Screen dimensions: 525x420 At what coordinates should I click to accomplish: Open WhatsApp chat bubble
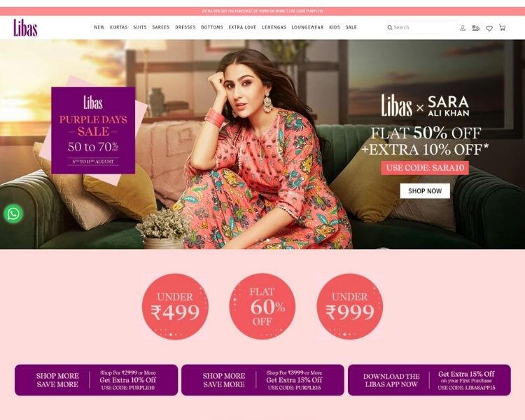tap(13, 213)
